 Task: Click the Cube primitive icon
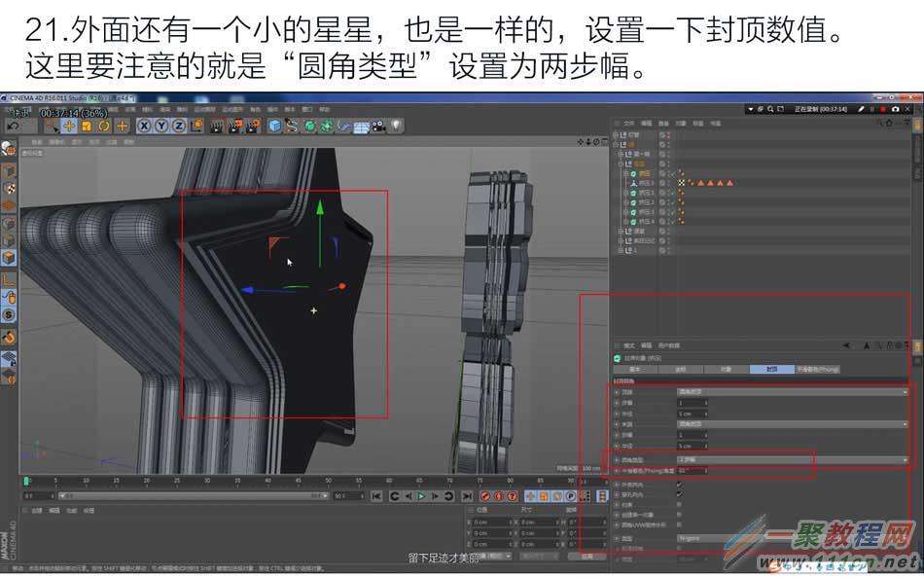point(274,127)
